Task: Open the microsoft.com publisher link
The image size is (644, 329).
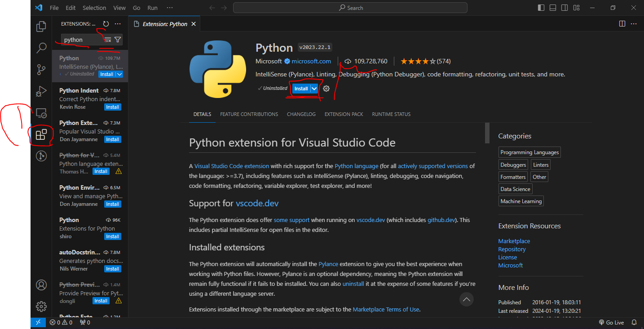Action: click(311, 61)
